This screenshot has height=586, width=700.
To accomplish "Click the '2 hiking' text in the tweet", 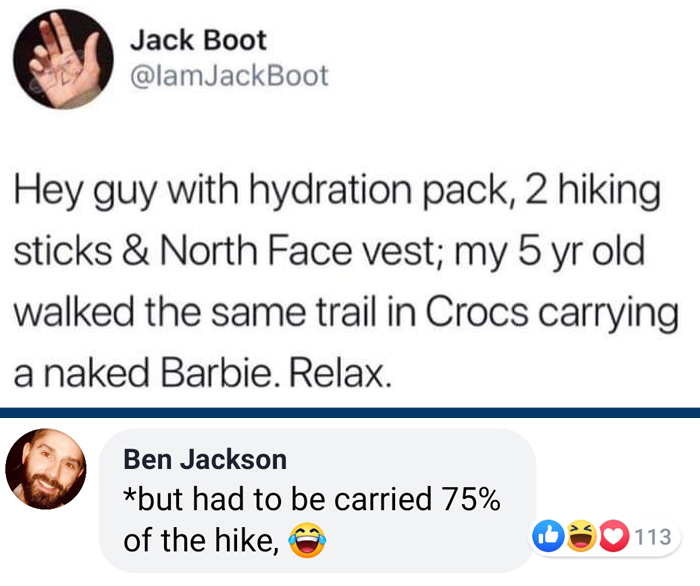I will [593, 191].
